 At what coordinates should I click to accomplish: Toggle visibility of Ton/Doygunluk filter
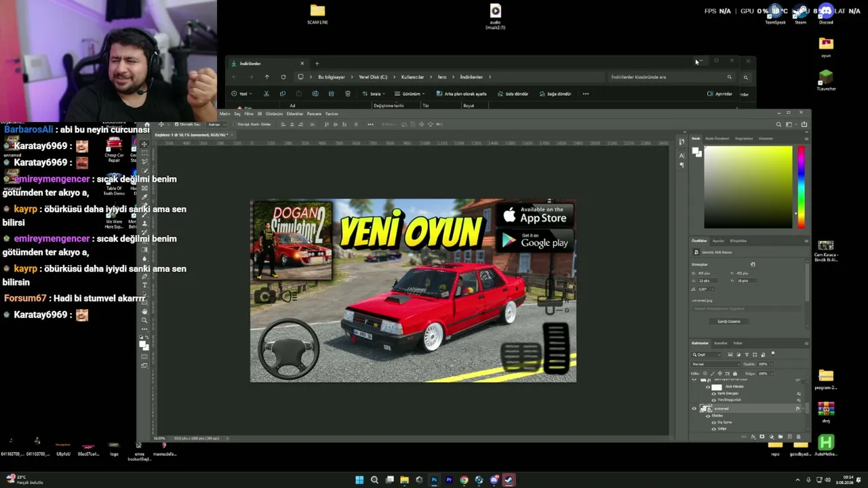713,400
